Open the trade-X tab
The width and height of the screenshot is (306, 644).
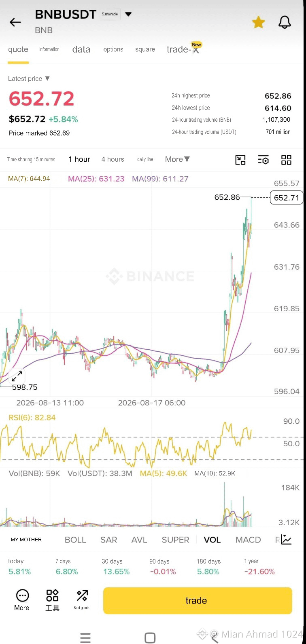click(183, 49)
